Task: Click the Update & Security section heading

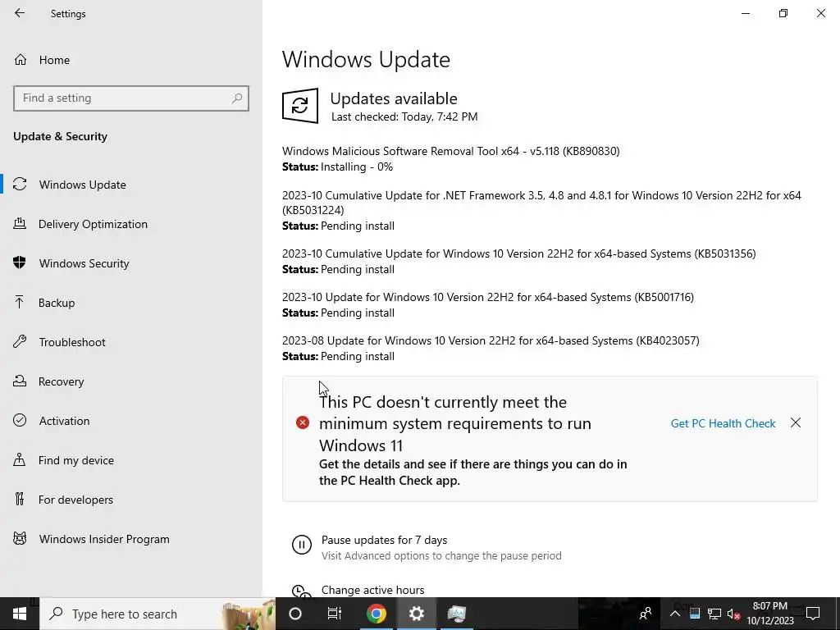Action: [60, 136]
